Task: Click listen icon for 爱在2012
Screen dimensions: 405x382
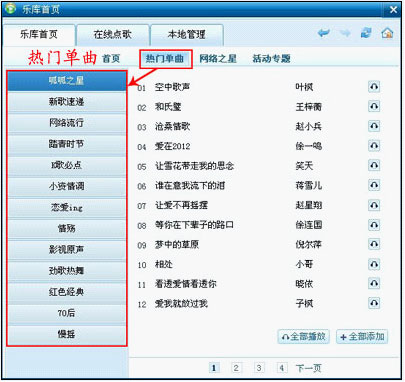Action: [374, 146]
